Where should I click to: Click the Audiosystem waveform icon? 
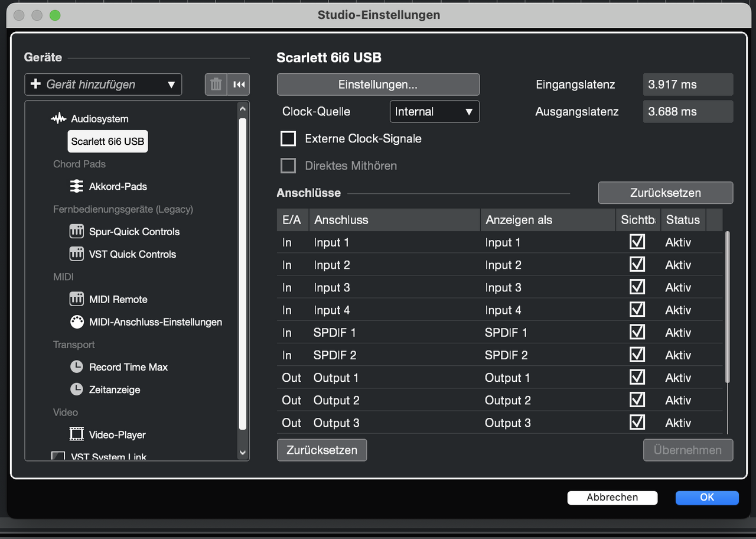pos(58,119)
